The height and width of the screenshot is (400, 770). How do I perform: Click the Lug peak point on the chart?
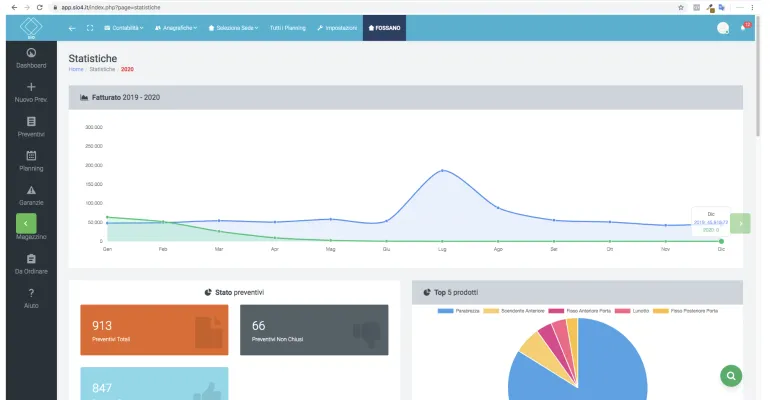click(442, 170)
